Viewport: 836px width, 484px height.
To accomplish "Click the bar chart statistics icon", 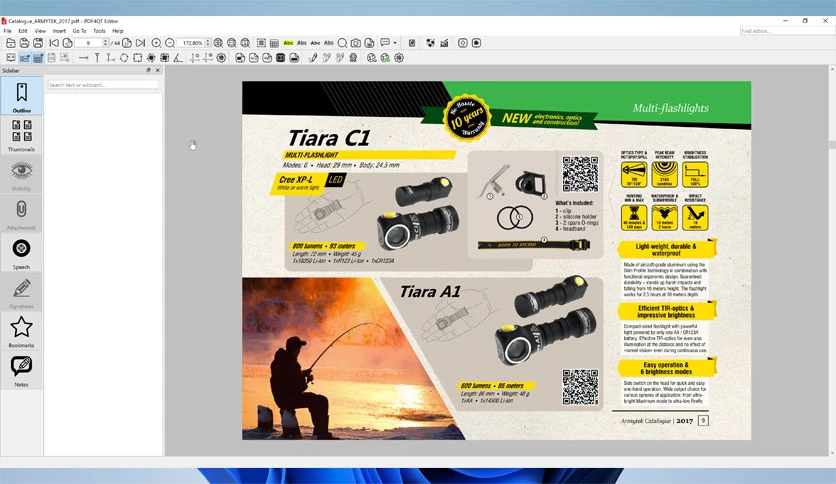I will [x=444, y=43].
